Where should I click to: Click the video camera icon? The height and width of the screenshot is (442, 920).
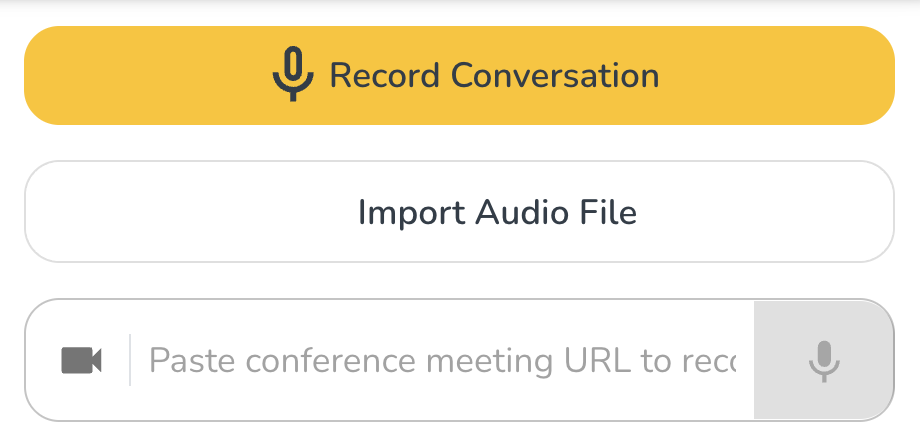coord(82,360)
